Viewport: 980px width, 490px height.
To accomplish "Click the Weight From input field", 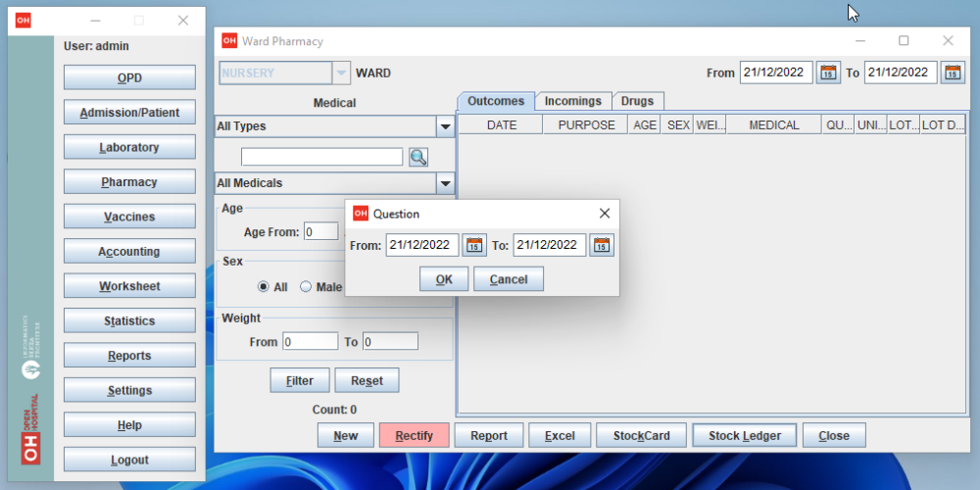I will pos(310,342).
